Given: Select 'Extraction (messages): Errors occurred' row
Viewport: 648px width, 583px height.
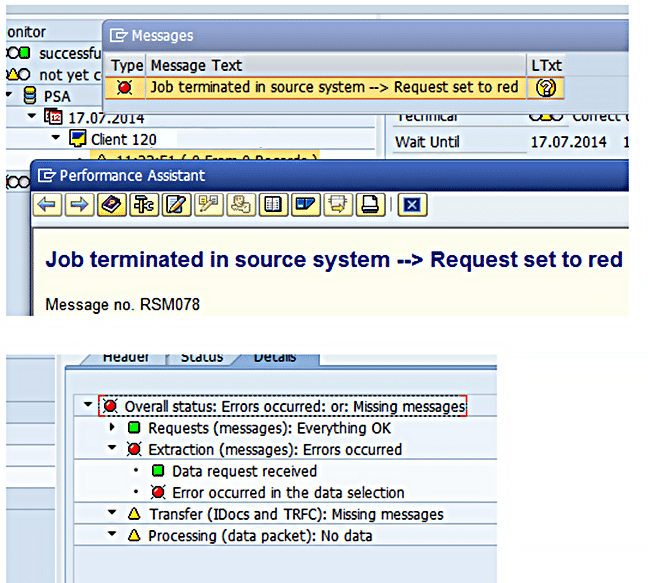Looking at the screenshot, I should [x=275, y=450].
